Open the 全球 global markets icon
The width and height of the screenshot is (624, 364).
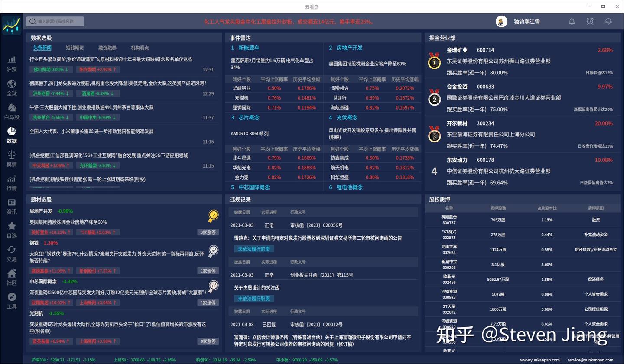click(12, 87)
